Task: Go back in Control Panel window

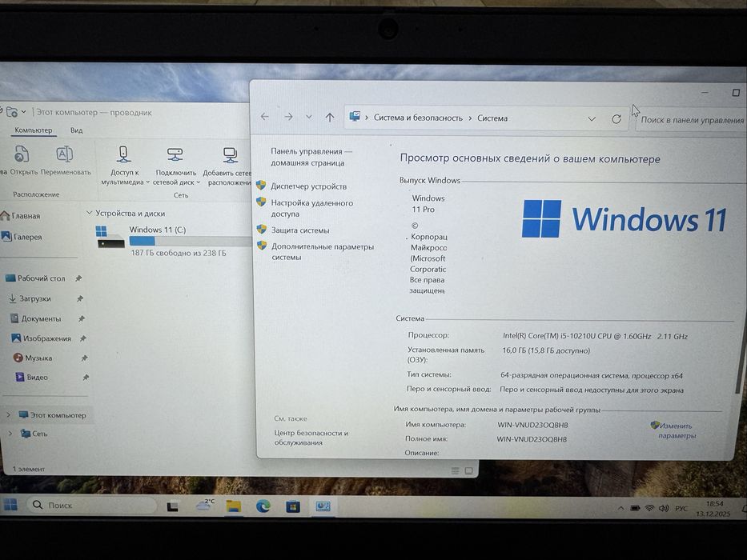Action: point(265,117)
